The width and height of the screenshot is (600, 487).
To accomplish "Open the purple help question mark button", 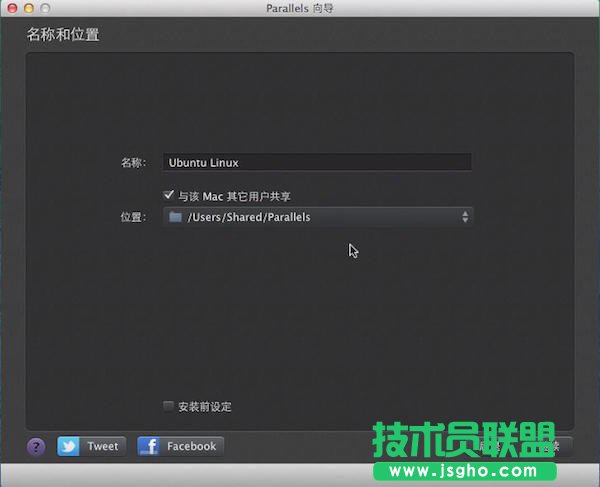I will pyautogui.click(x=36, y=446).
